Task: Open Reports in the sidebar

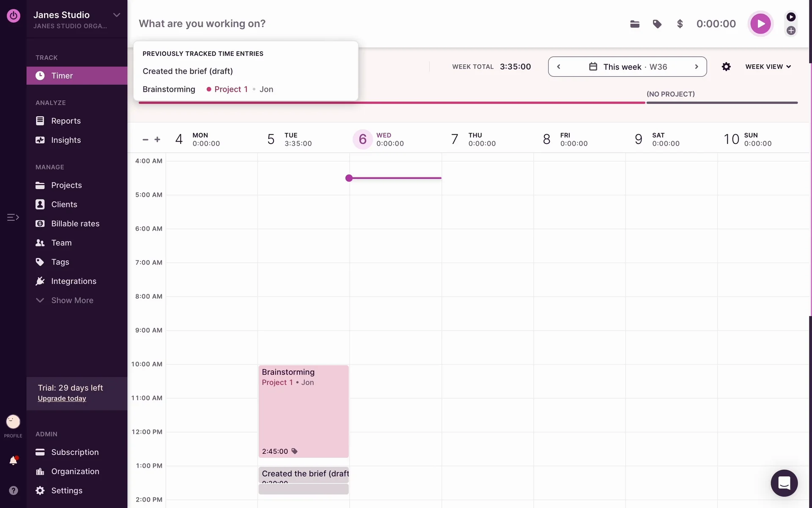Action: 66,121
